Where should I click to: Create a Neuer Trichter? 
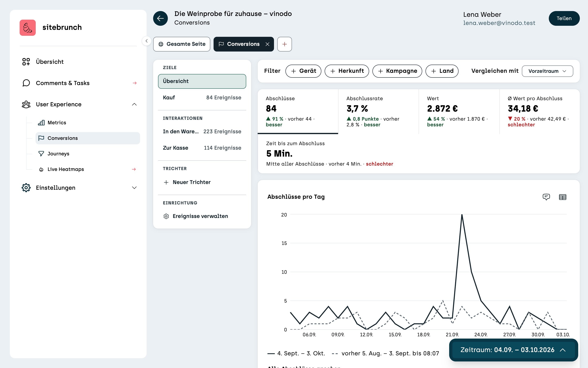tap(187, 182)
